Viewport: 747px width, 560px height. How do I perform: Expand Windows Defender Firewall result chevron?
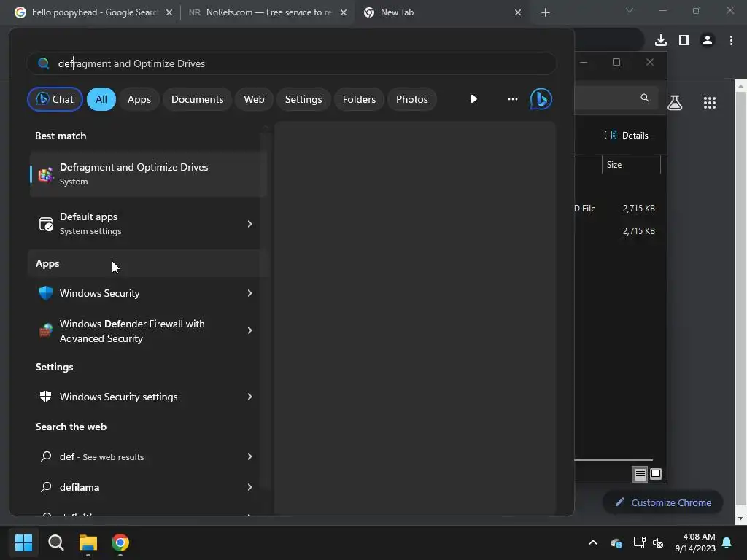coord(249,330)
